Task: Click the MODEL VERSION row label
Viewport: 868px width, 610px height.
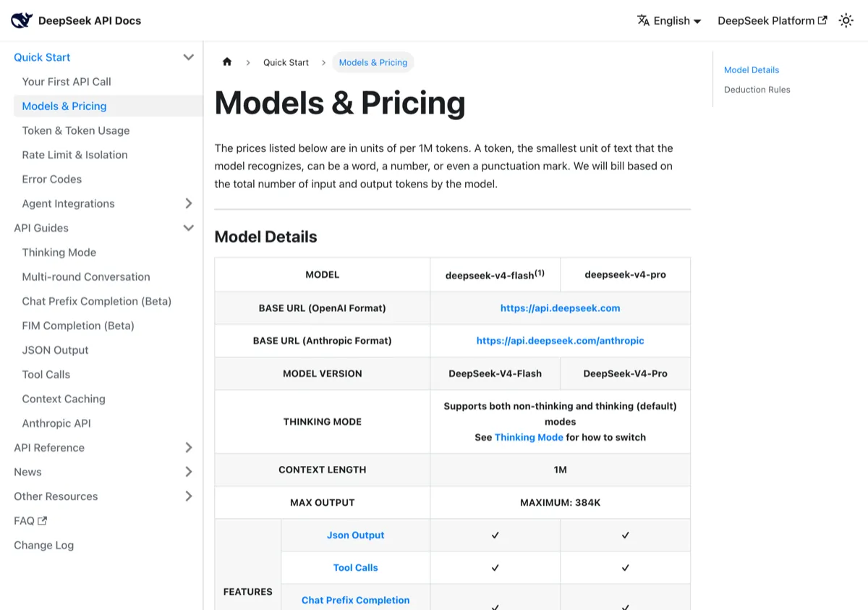Action: tap(323, 373)
